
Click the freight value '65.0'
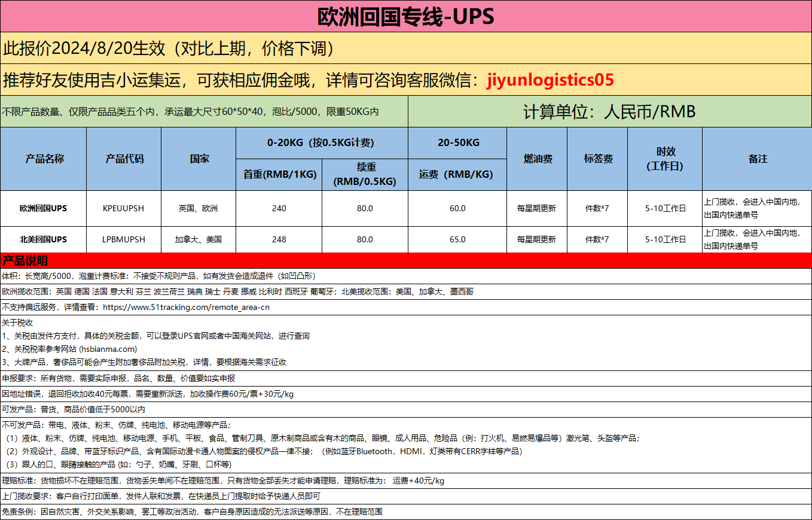point(457,239)
